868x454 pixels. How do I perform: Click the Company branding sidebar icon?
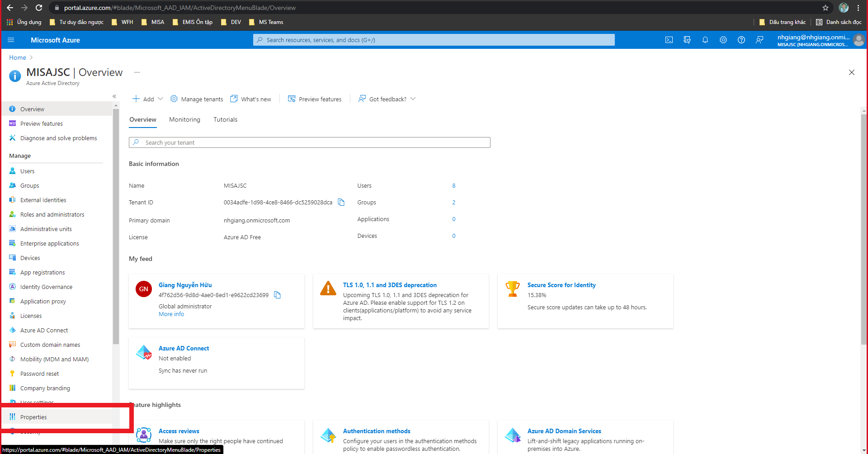click(x=12, y=388)
